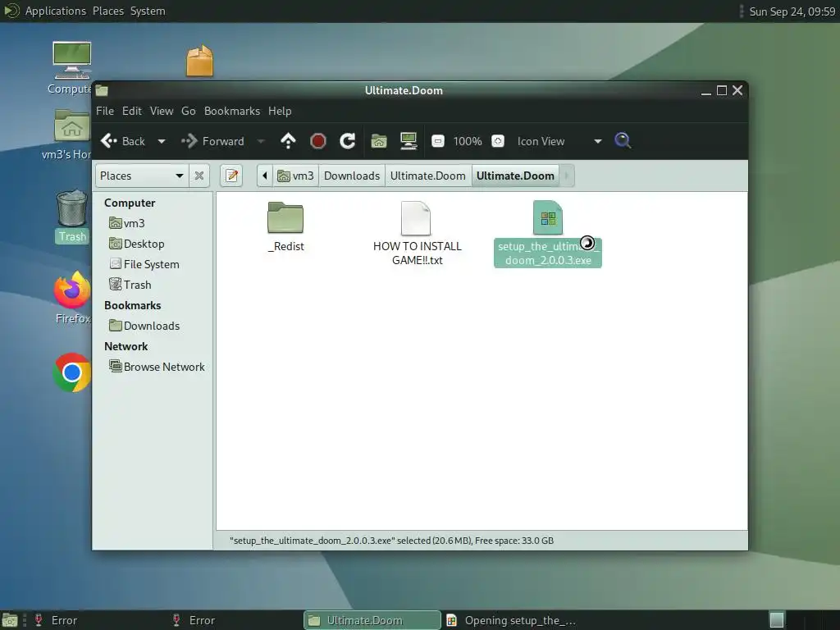Go Forward to the next folder
The width and height of the screenshot is (840, 630).
coord(212,141)
